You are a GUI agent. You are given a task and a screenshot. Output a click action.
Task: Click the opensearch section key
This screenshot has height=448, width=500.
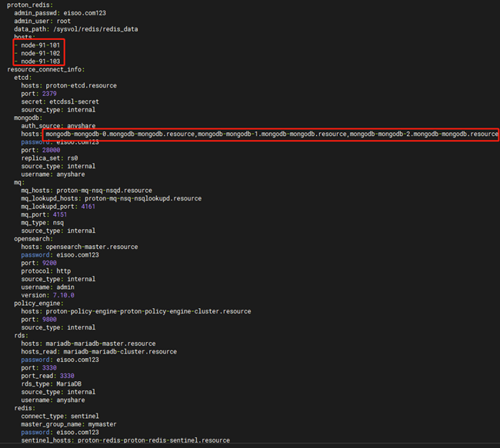(x=34, y=239)
